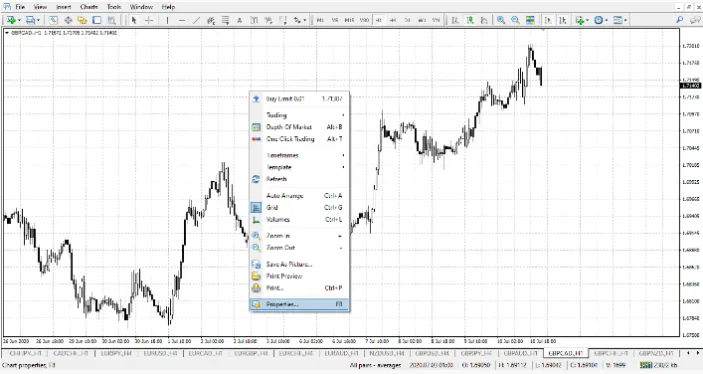The image size is (703, 374).
Task: Switch chart type to Bar Chart
Action: click(x=455, y=20)
